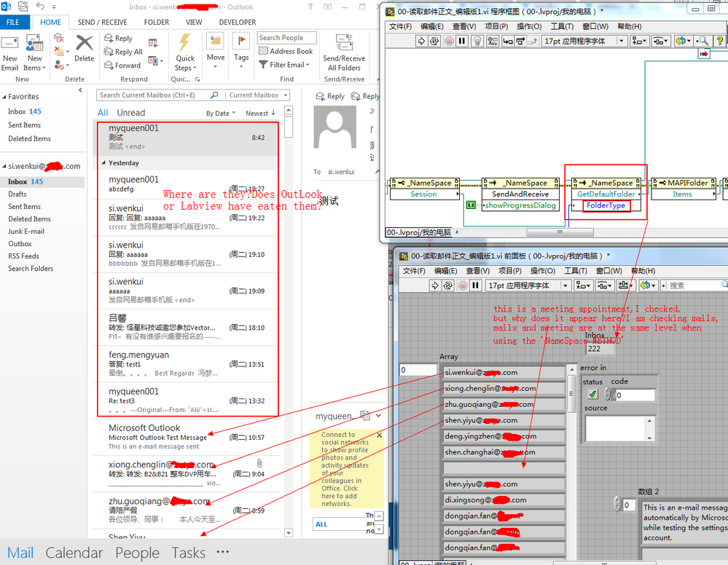The height and width of the screenshot is (565, 728).
Task: Click the block diagram search magnifier icon
Action: [703, 42]
